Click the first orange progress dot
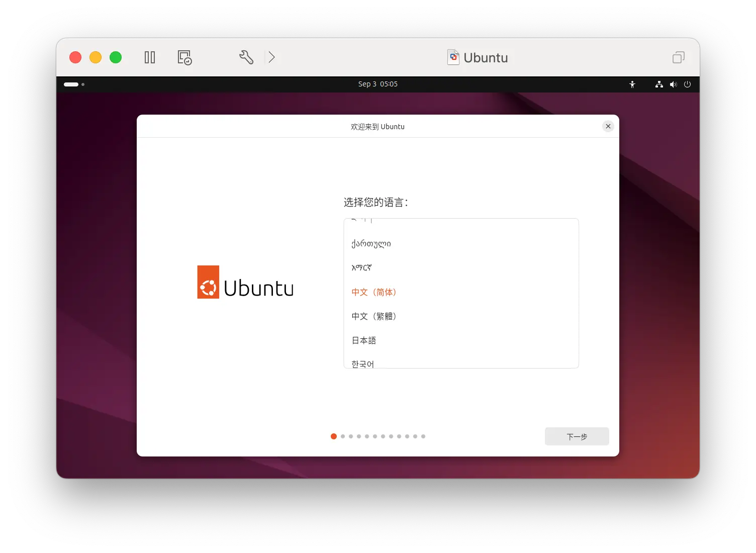The image size is (756, 553). [x=334, y=436]
